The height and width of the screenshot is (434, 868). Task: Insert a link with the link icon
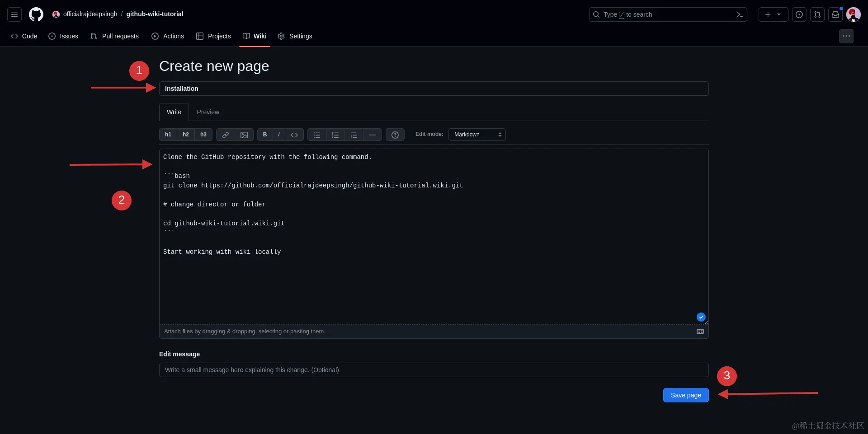coord(226,135)
